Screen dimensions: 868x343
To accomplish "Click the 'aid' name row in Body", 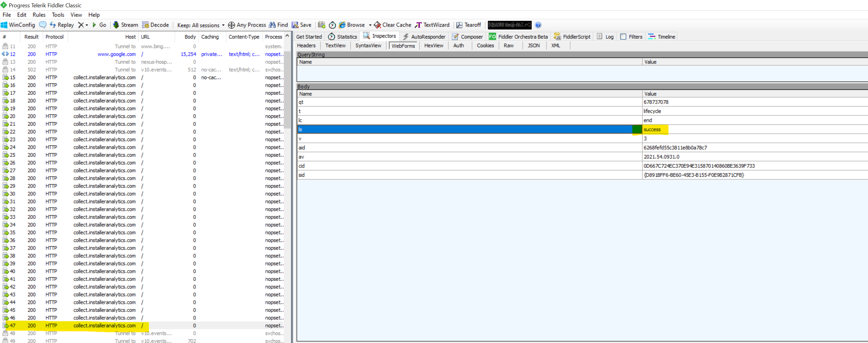I will click(x=470, y=148).
